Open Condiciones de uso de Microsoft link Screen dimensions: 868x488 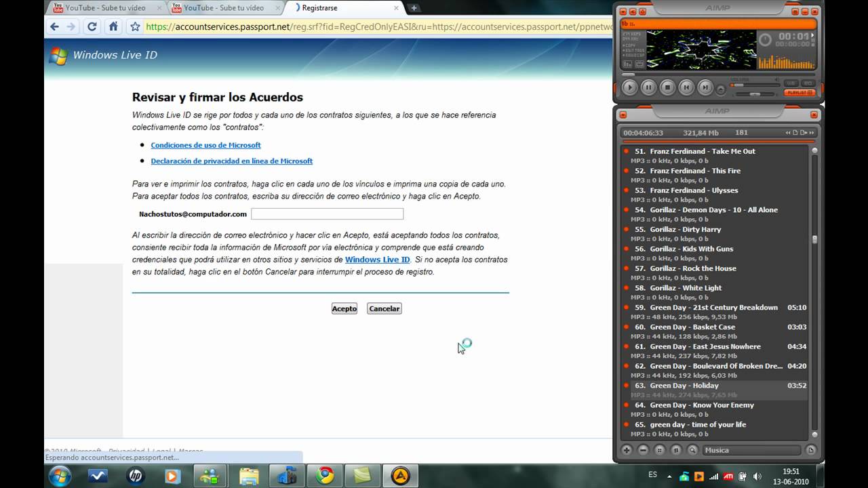[x=205, y=145]
